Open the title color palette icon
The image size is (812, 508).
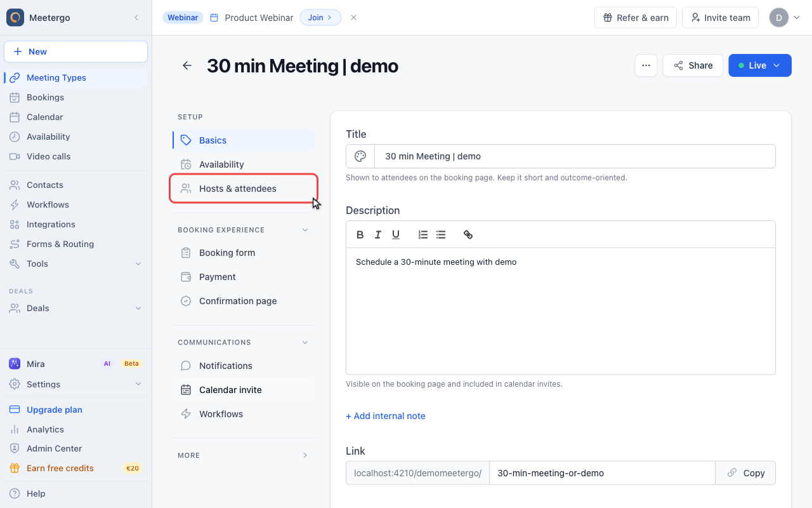360,156
